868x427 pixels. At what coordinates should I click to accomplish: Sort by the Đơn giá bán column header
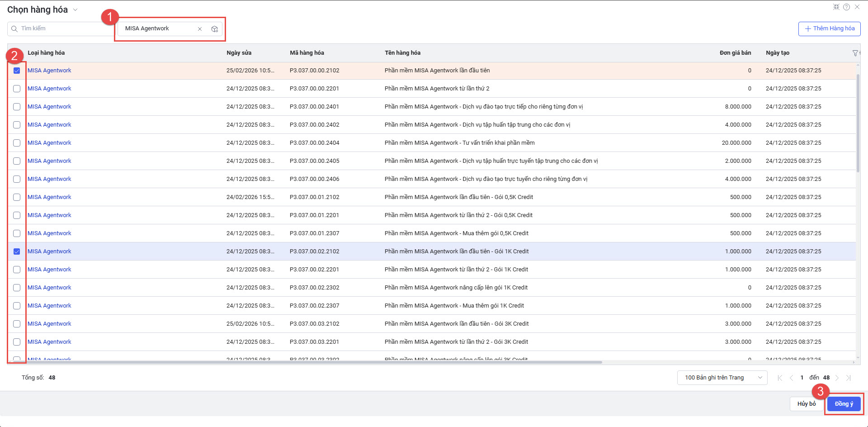pos(735,53)
